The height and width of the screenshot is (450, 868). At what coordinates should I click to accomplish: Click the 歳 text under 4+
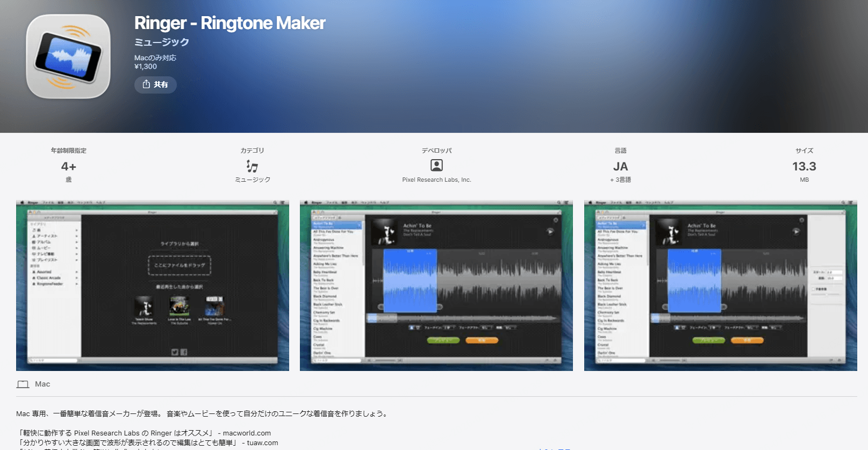click(x=69, y=180)
